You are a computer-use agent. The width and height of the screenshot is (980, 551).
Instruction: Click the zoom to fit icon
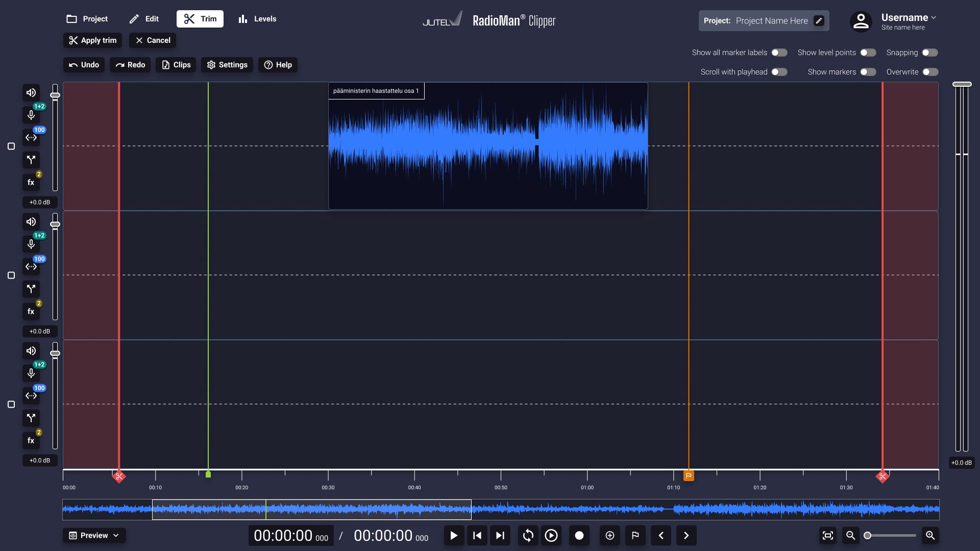pyautogui.click(x=828, y=536)
